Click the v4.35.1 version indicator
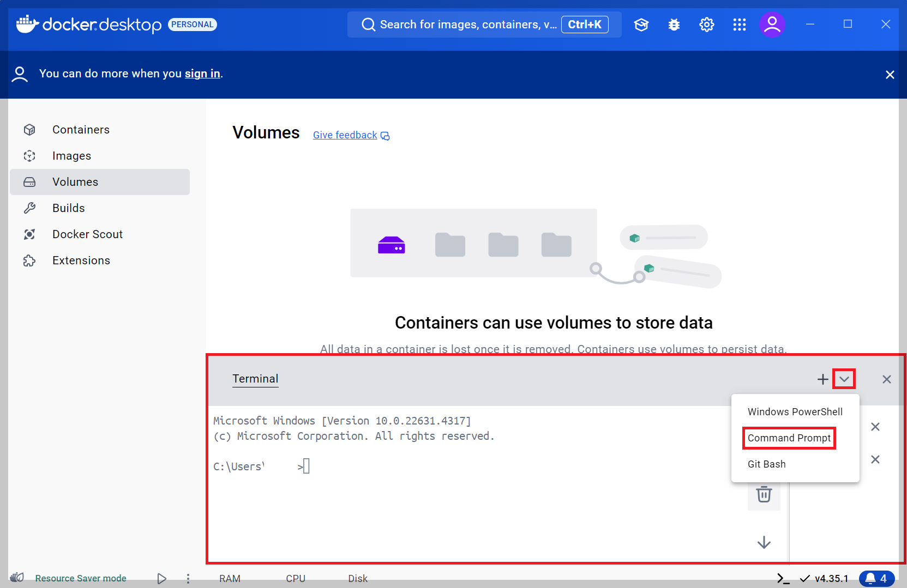This screenshot has width=907, height=588. [824, 579]
